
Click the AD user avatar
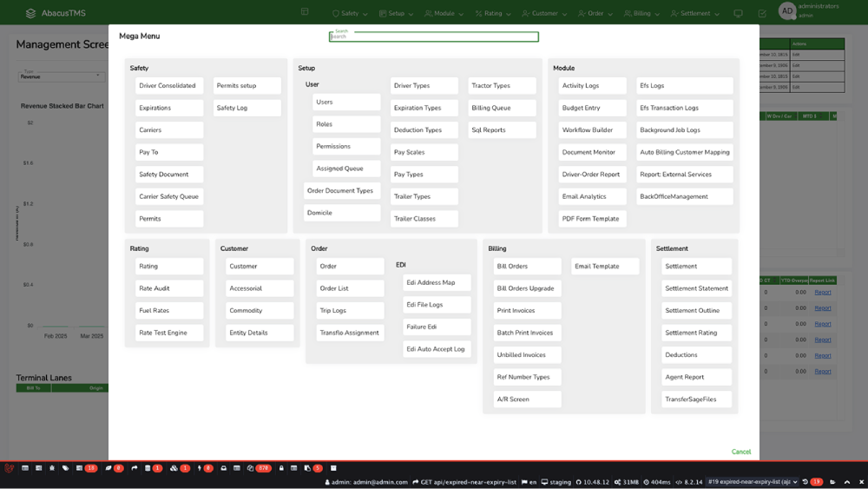point(786,11)
